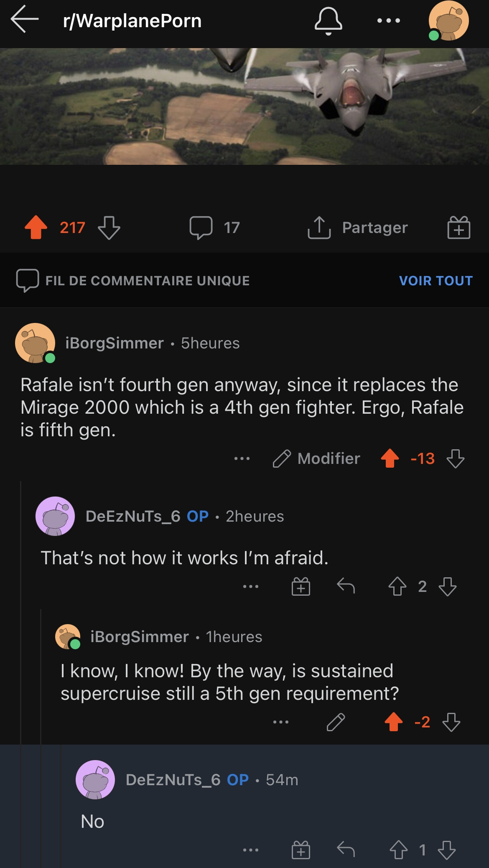The image size is (489, 868).
Task: Open the F-35 post image
Action: 244,106
